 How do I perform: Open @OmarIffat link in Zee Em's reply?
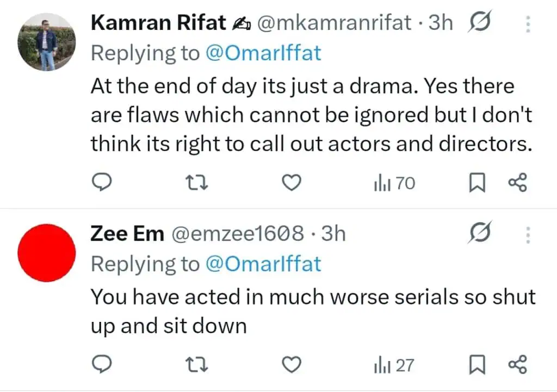click(x=263, y=264)
